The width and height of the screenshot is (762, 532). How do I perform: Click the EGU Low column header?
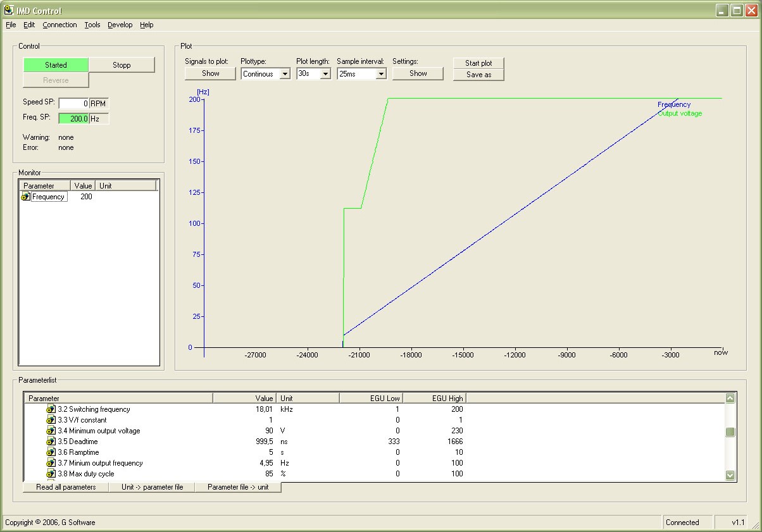(372, 399)
